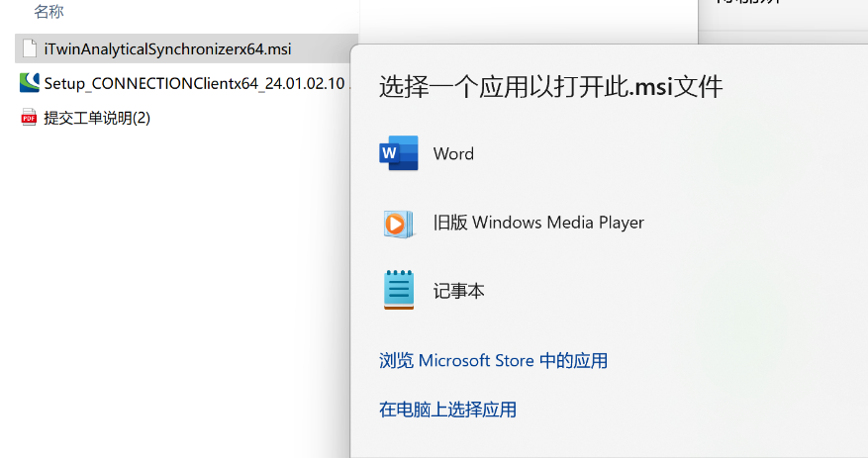Sort by the 名称 column header
Image resolution: width=868 pixels, height=458 pixels.
[x=48, y=11]
